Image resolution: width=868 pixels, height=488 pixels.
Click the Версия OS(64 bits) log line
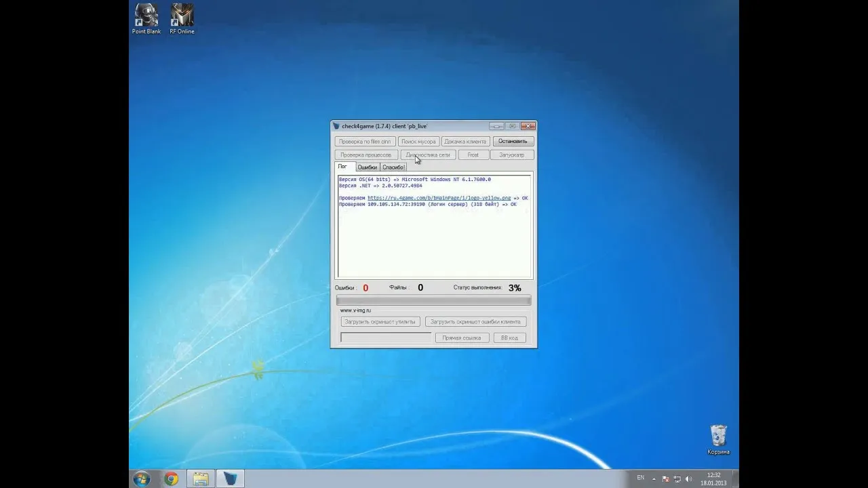point(415,180)
